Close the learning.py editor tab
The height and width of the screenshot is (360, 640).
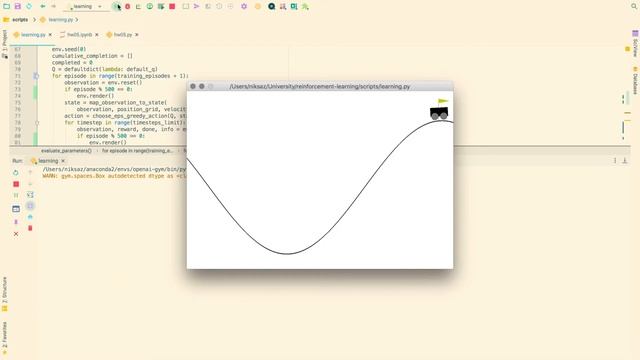[x=50, y=35]
